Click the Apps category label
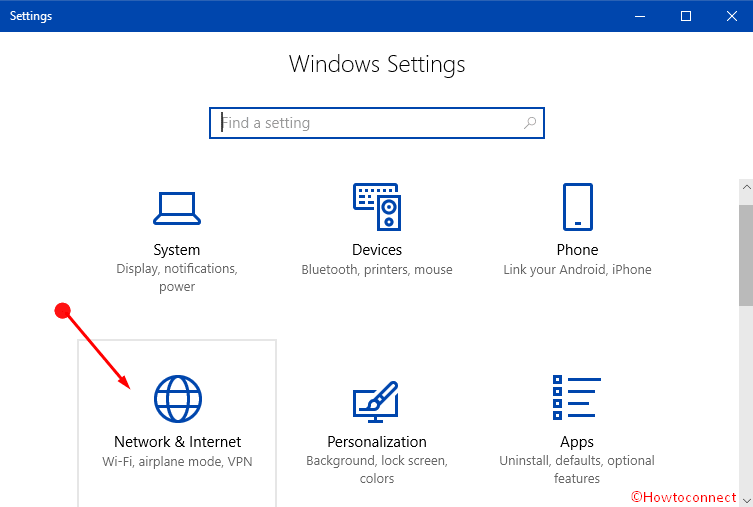The width and height of the screenshot is (753, 507). [x=577, y=442]
